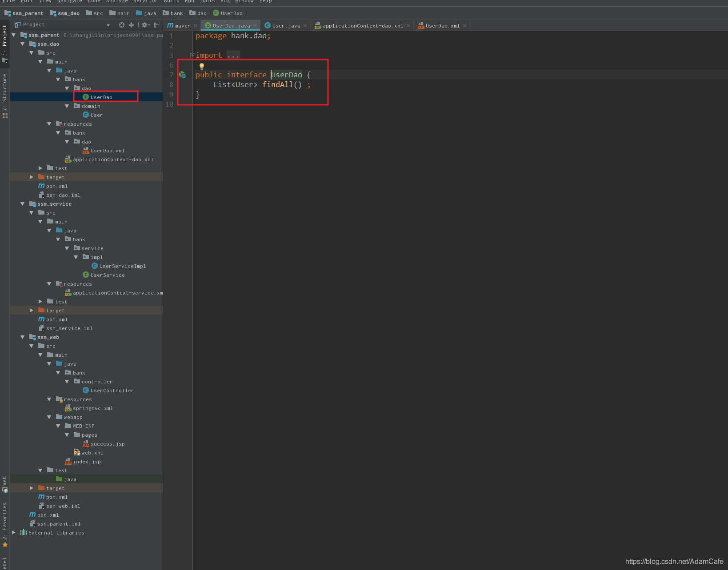Collapse the impl package node
The image size is (728, 570).
(x=76, y=257)
